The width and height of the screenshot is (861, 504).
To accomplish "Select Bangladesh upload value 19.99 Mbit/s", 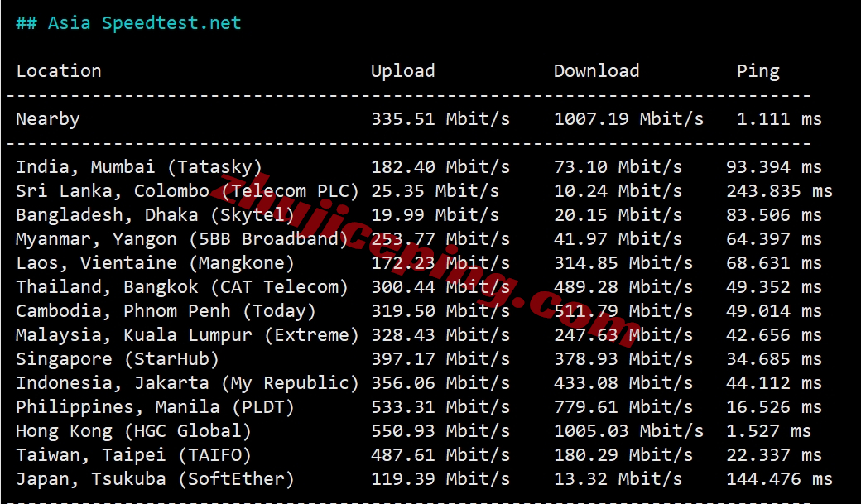I will [x=435, y=214].
